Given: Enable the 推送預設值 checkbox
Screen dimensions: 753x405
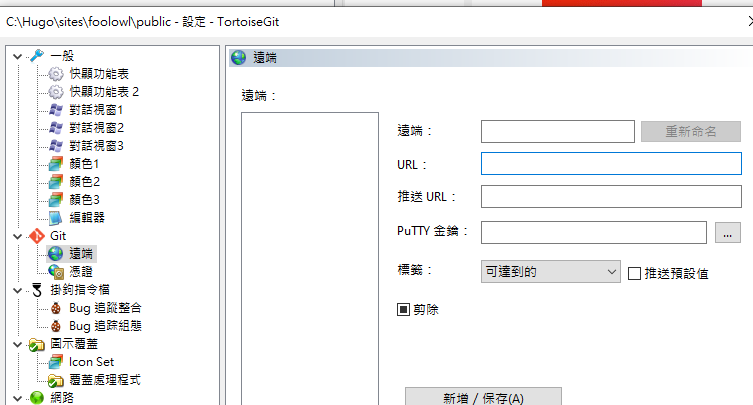Looking at the screenshot, I should [x=634, y=273].
